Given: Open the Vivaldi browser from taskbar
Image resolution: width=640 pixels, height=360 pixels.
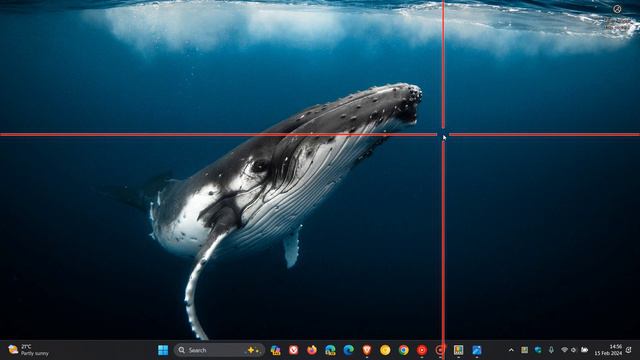Looking at the screenshot, I should point(293,350).
